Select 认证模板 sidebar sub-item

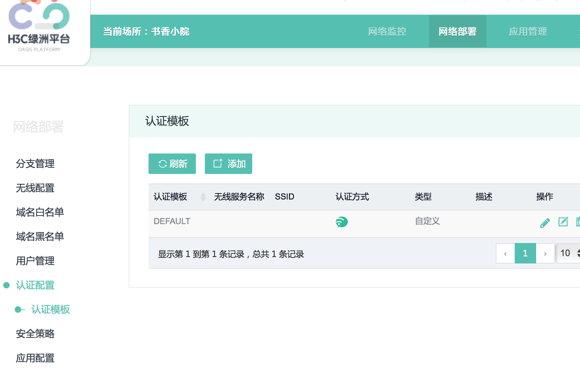(x=51, y=309)
